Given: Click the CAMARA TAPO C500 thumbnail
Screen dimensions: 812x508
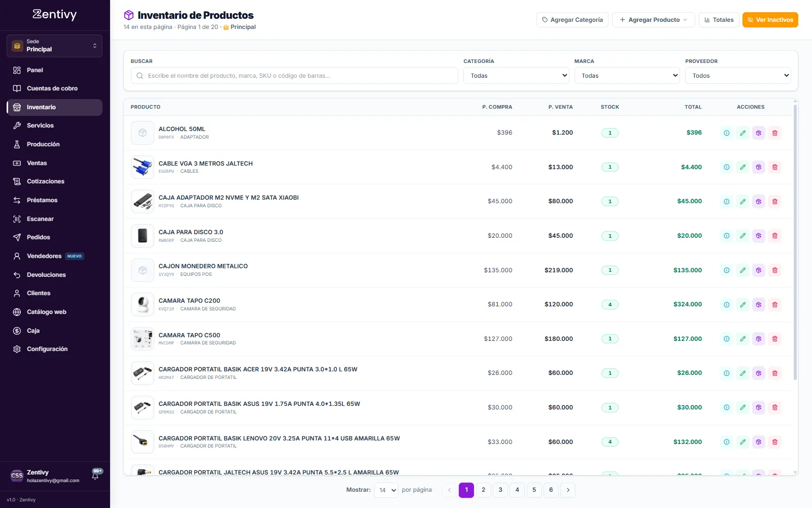Looking at the screenshot, I should (143, 339).
